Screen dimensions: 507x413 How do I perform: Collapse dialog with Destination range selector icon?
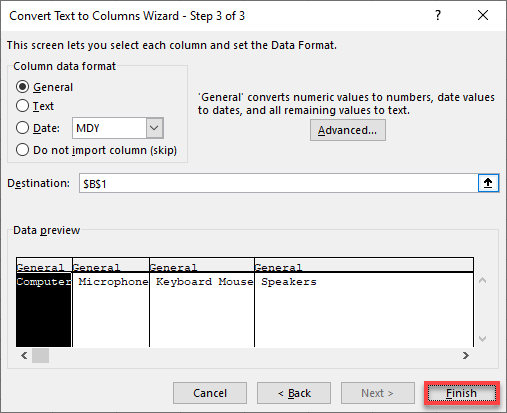(x=488, y=183)
